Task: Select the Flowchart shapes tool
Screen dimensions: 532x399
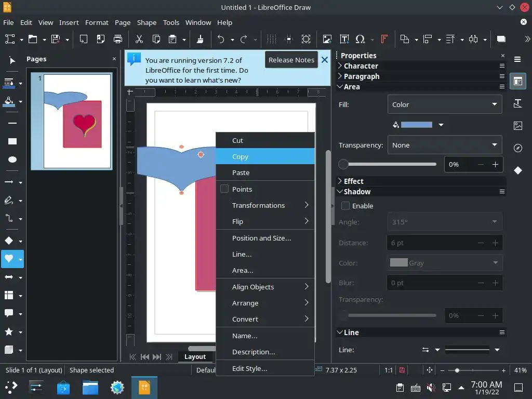Action: 9,295
